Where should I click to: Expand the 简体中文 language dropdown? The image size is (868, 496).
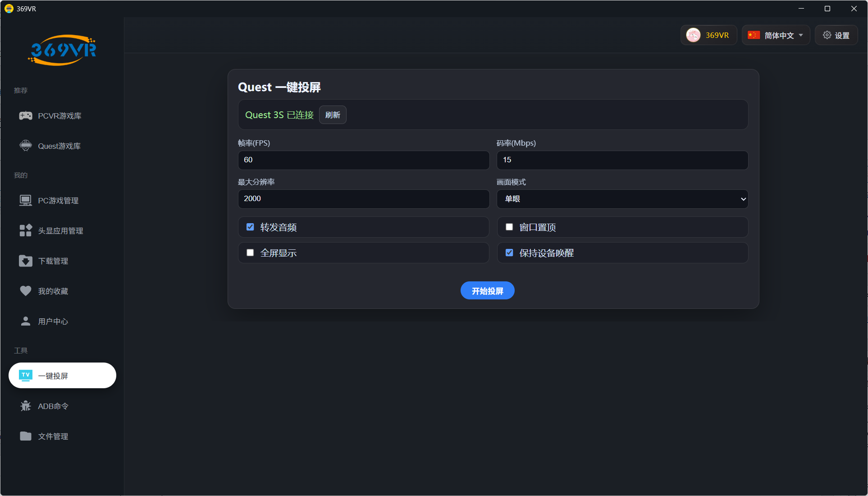coord(776,35)
